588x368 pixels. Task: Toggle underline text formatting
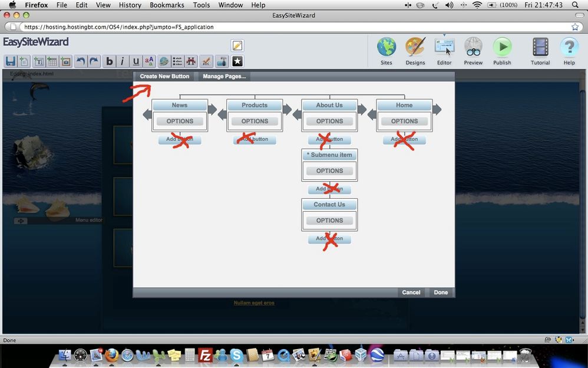(136, 61)
